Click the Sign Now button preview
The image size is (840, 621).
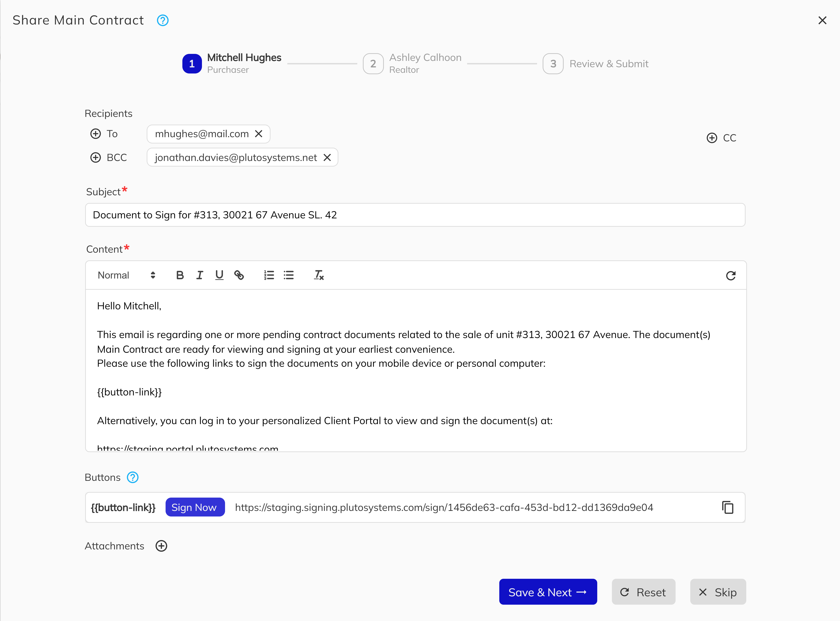click(195, 507)
